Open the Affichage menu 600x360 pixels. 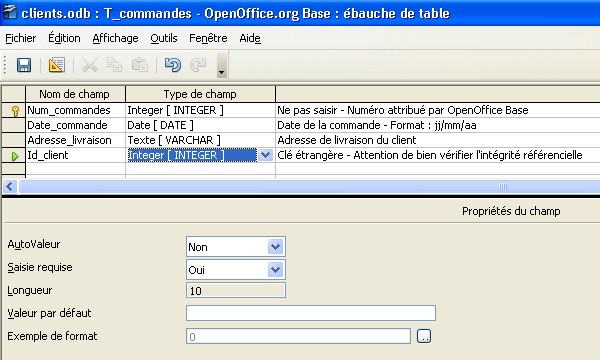click(115, 38)
